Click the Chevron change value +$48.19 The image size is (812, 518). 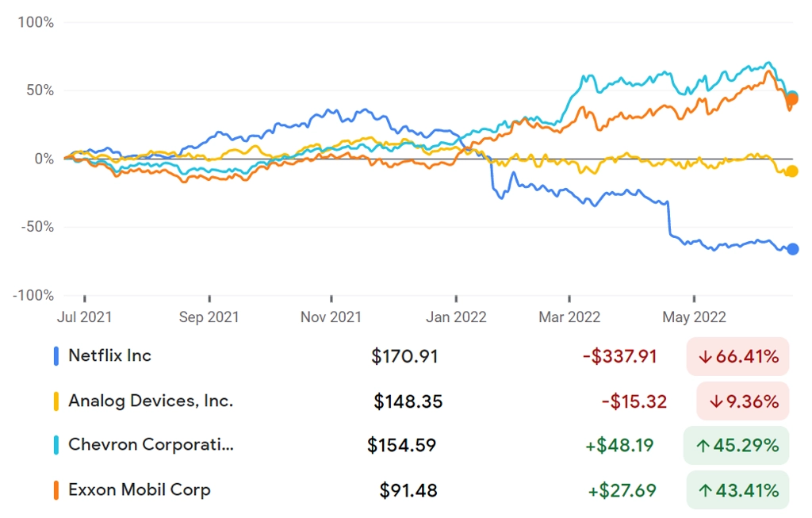(x=619, y=446)
